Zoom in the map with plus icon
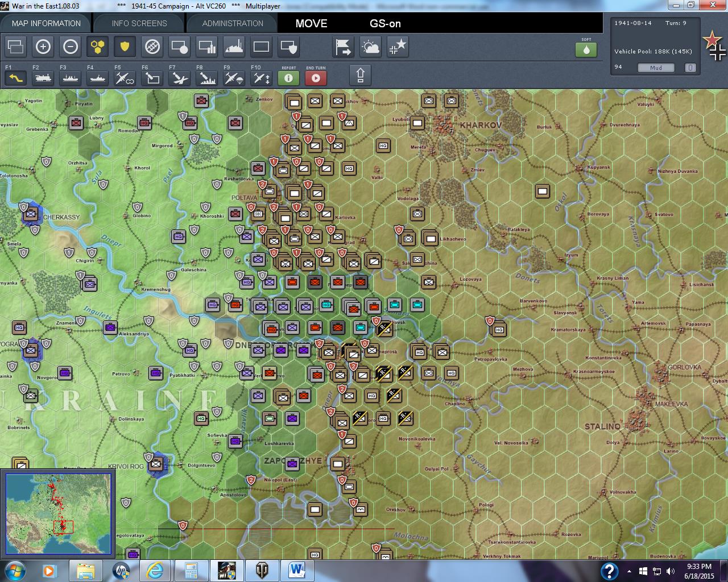Viewport: 728px width, 582px height. (x=43, y=47)
